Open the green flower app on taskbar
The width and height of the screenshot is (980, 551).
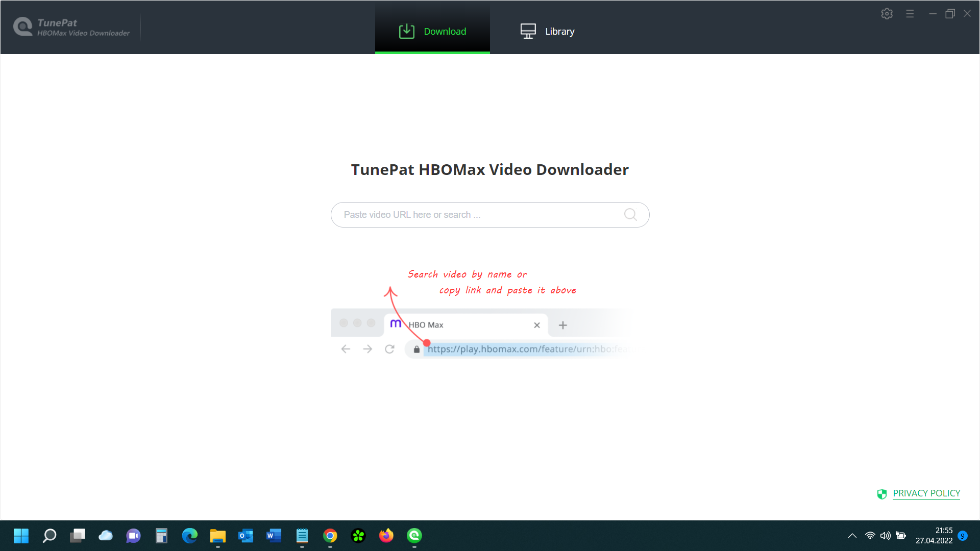pyautogui.click(x=358, y=536)
